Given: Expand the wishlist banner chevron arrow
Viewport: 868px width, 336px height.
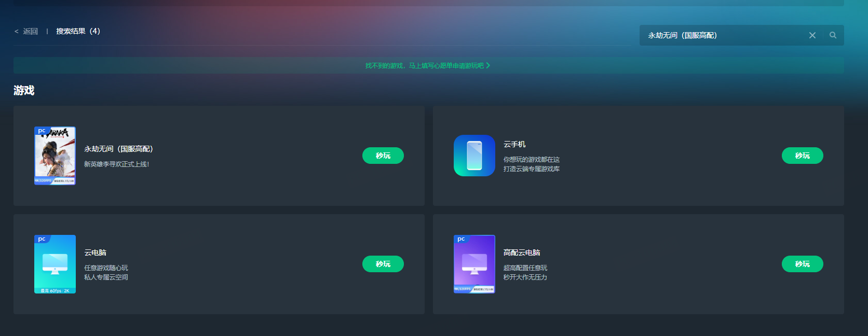Looking at the screenshot, I should (488, 66).
